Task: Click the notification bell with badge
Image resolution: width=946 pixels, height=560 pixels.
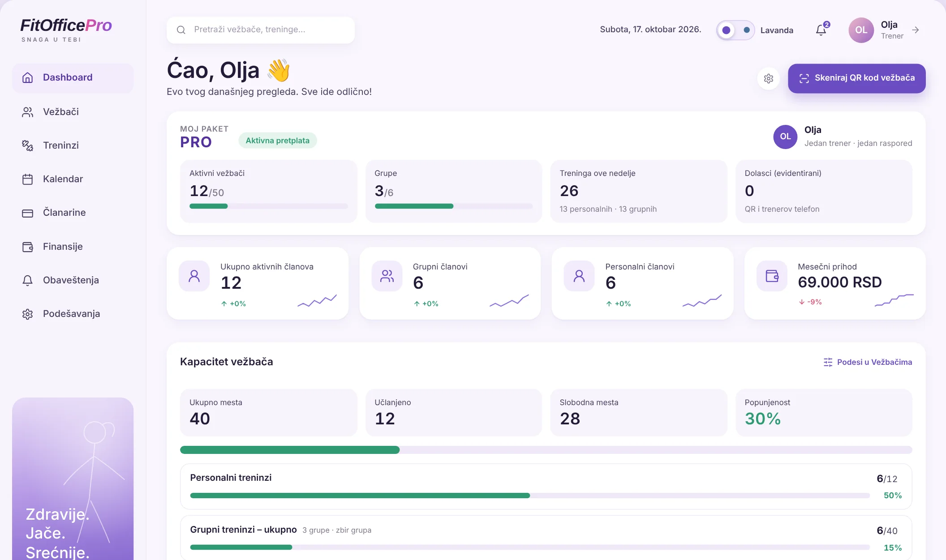Action: pos(821,30)
